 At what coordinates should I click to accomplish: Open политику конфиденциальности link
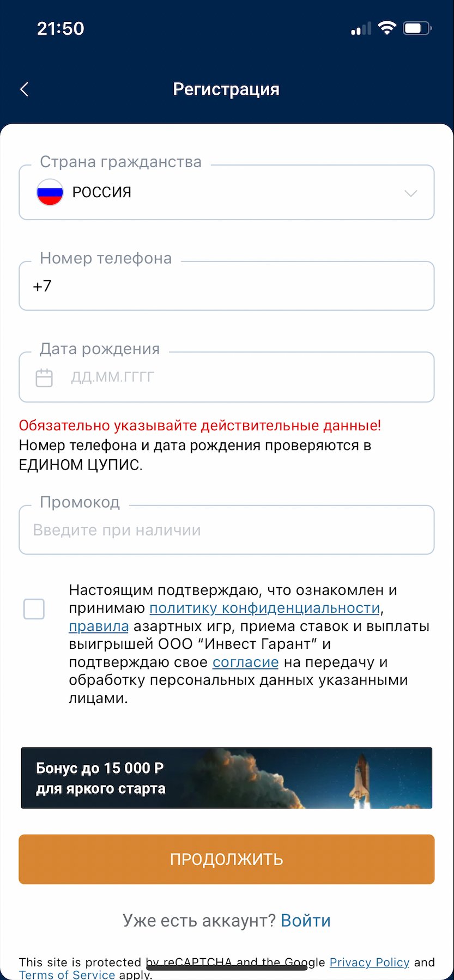[x=264, y=608]
